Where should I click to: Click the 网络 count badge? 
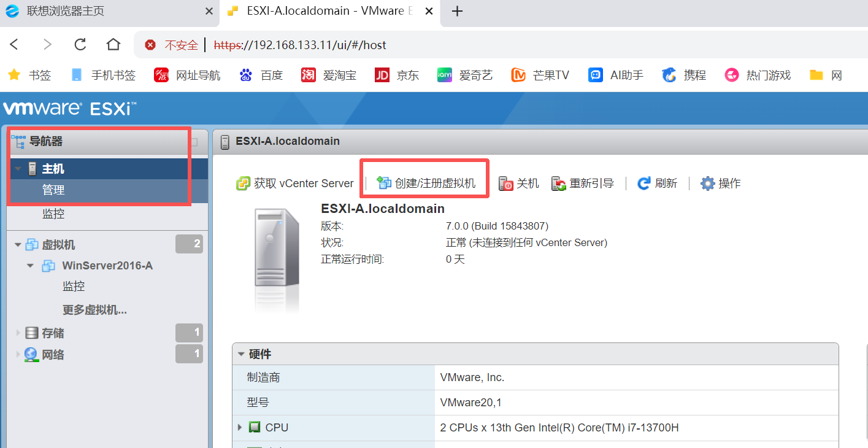click(189, 354)
